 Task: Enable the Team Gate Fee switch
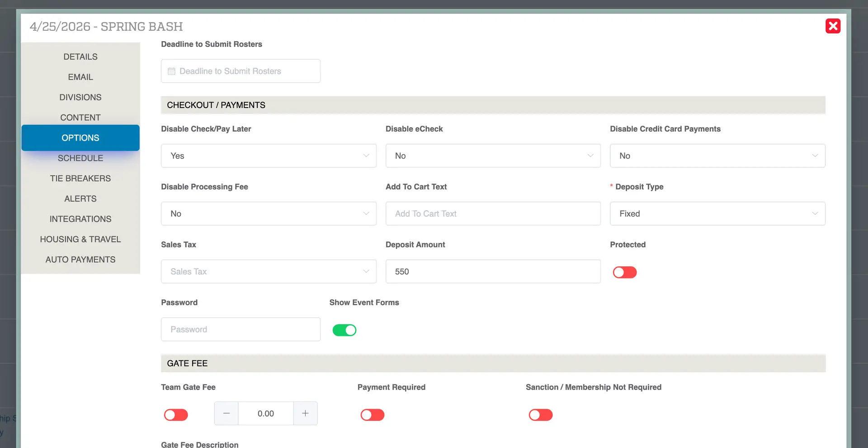[x=176, y=415]
